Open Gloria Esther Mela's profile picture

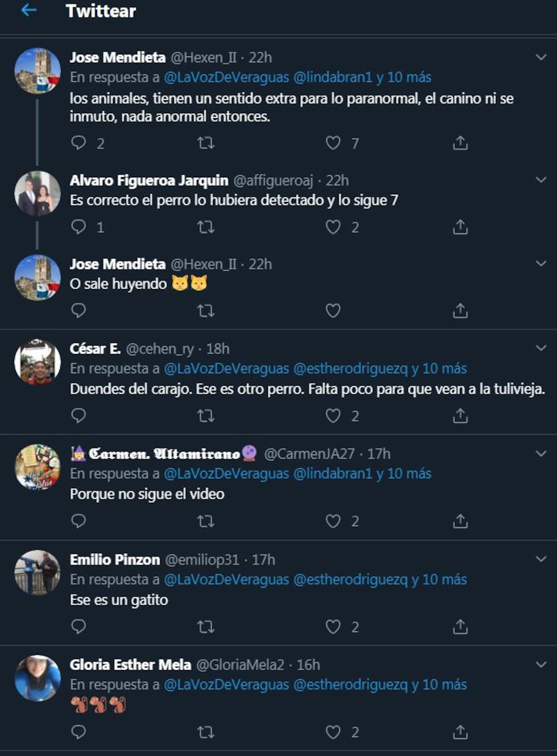point(38,678)
